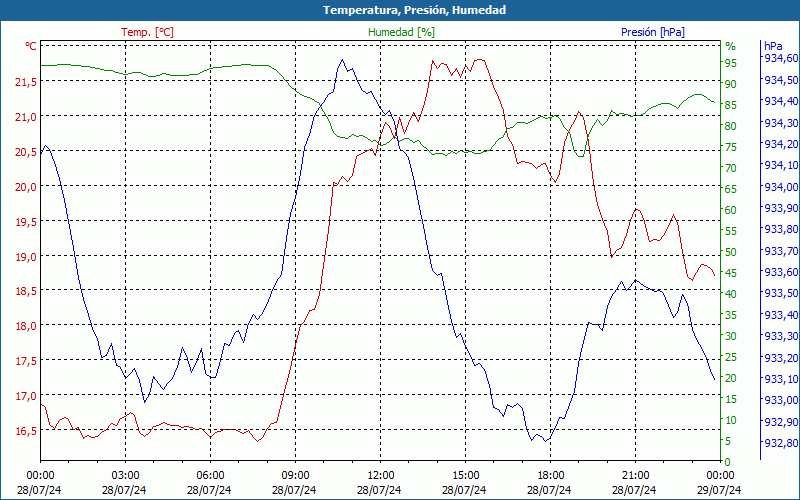Click the 12:00 28/07/24 time axis label
This screenshot has width=800, height=500.
[x=380, y=483]
